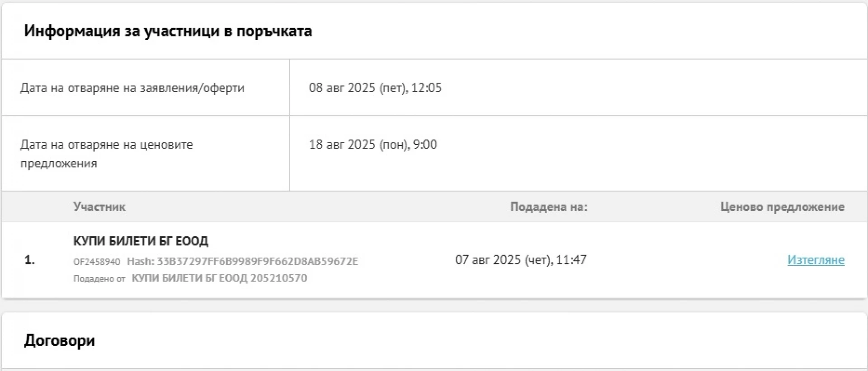Click the heading Информация за участници в поръчката
This screenshot has width=868, height=371.
pos(168,31)
